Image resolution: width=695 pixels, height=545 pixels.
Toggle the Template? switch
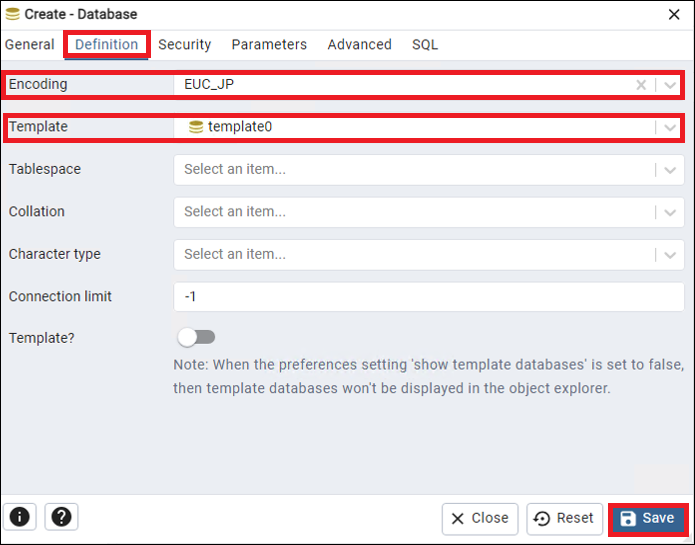point(196,337)
